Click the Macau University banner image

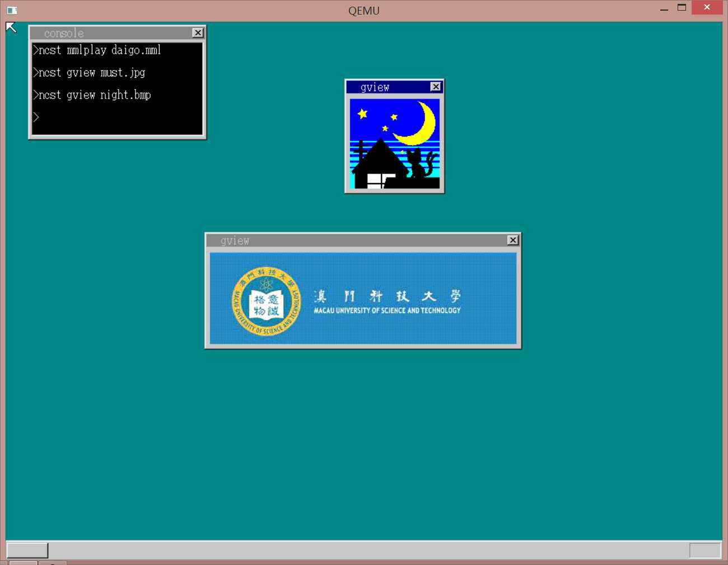click(363, 298)
